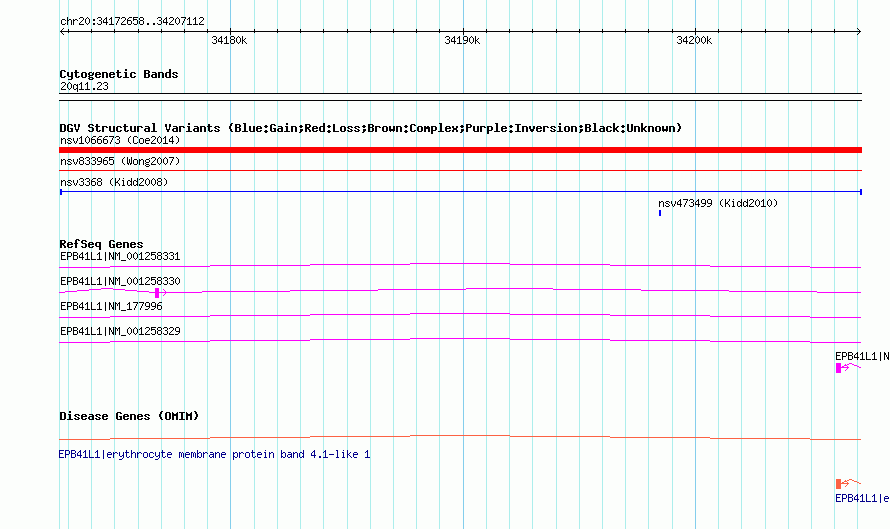This screenshot has width=890, height=529.
Task: Open EPB41L1|erythrocyte membrane protein band 4.1-like 1 link
Action: [214, 455]
